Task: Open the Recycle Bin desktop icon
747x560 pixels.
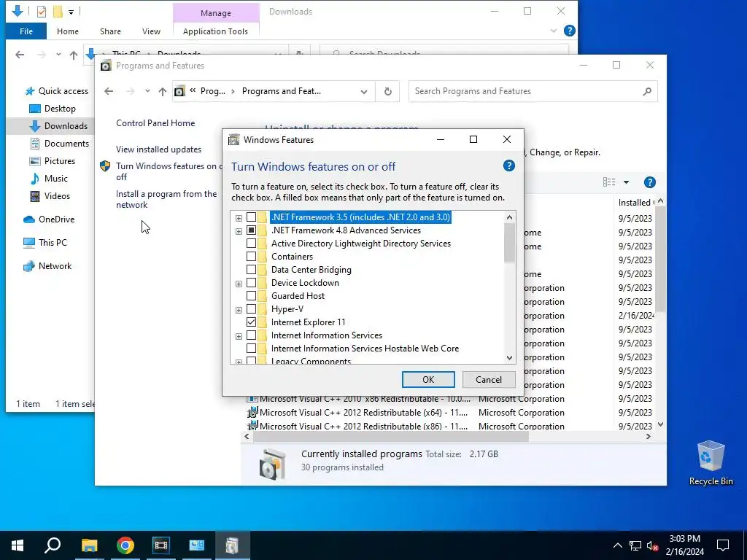Action: coord(711,463)
